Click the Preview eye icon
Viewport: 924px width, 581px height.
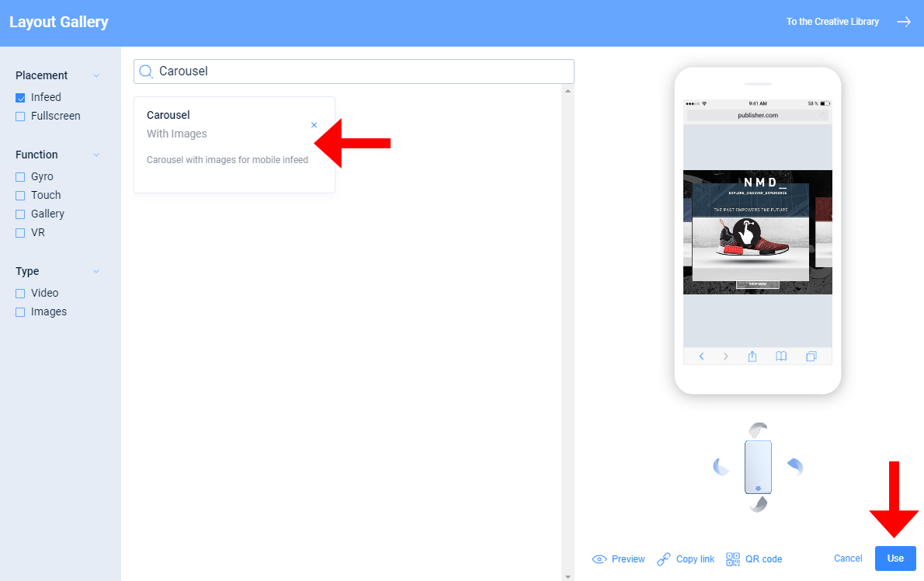tap(599, 559)
